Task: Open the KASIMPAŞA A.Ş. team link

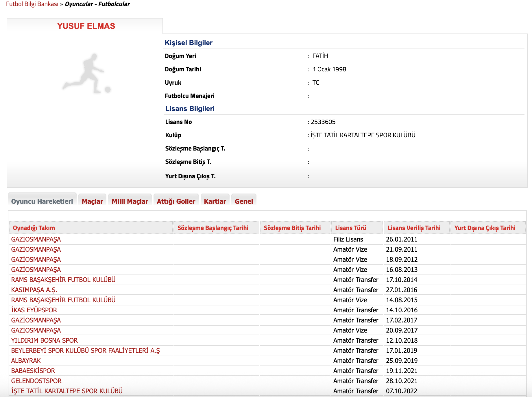Action: click(x=34, y=290)
